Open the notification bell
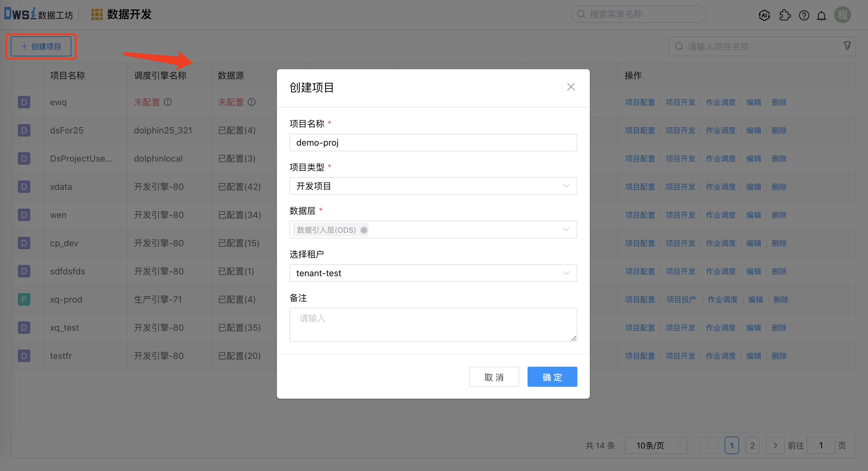868x471 pixels. click(x=821, y=16)
